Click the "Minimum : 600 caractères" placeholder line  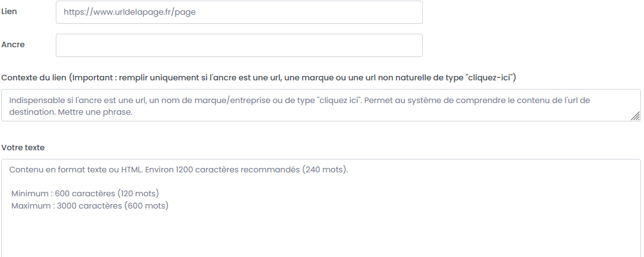(85, 193)
